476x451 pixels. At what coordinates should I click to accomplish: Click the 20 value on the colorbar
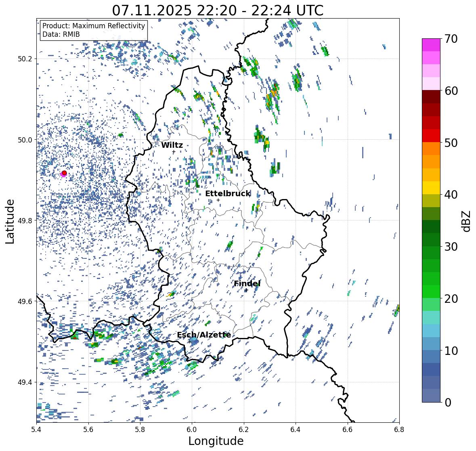pos(451,299)
